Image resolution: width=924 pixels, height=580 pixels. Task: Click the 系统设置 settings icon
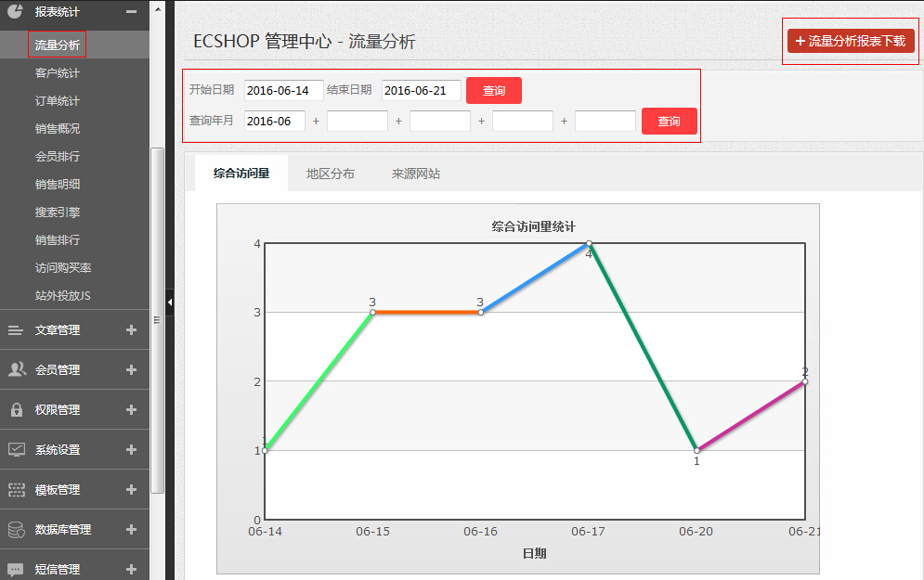tap(15, 449)
